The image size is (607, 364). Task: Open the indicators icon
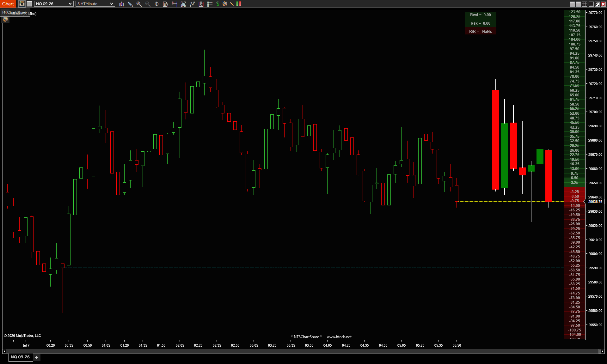click(192, 4)
